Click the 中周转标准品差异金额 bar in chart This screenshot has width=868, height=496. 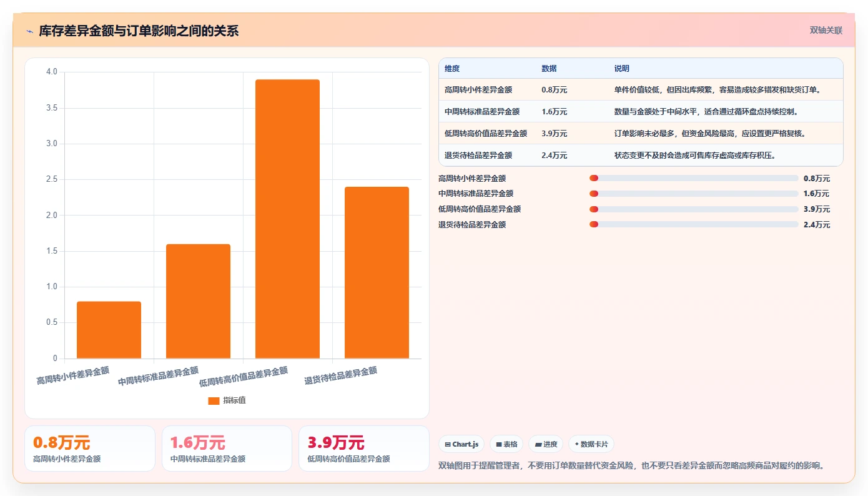click(x=198, y=301)
